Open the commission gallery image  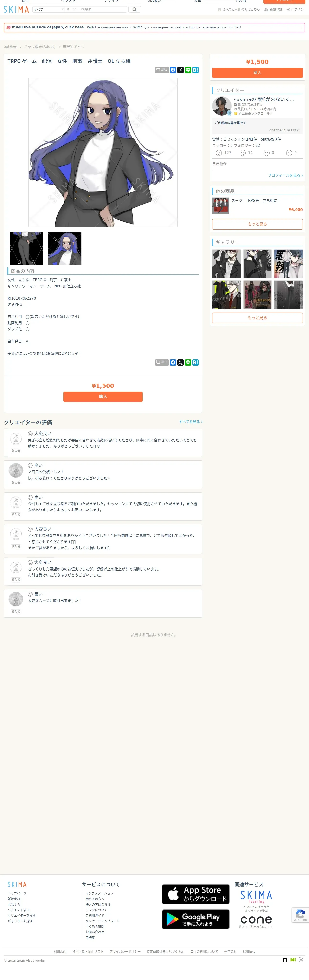[226, 295]
